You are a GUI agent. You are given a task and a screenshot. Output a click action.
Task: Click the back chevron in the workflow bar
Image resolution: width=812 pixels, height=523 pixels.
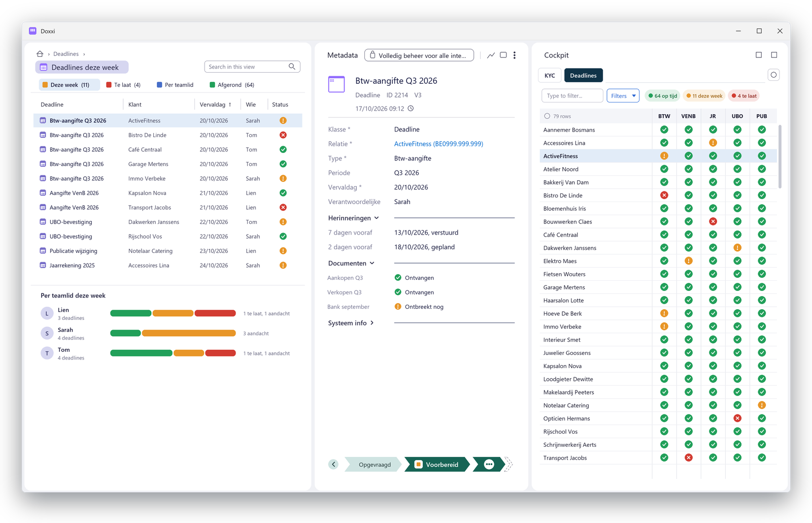click(x=333, y=465)
